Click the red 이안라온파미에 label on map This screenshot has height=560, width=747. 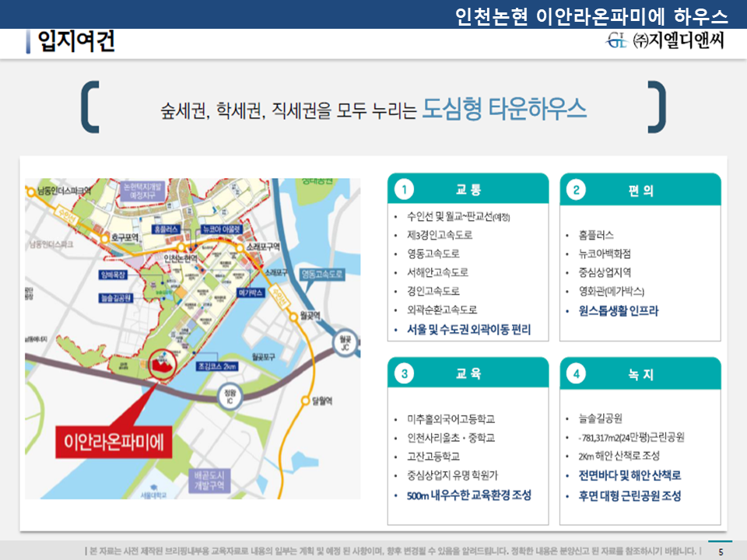[114, 442]
